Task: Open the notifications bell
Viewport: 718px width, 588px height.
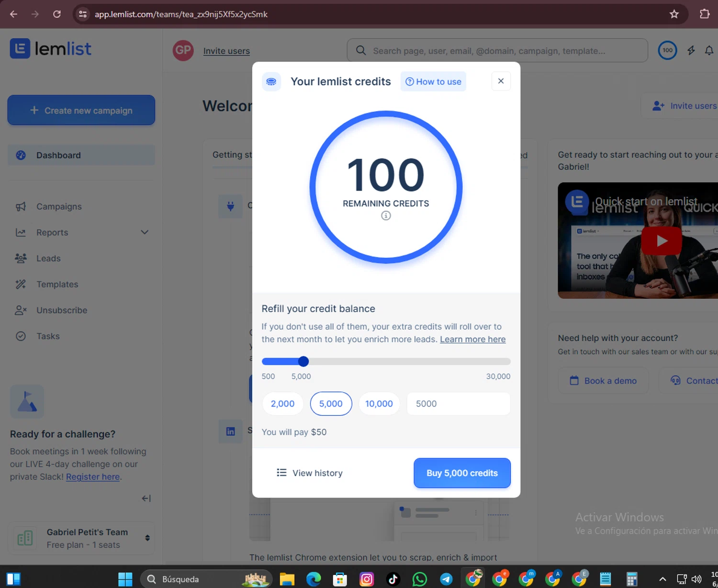Action: [709, 50]
